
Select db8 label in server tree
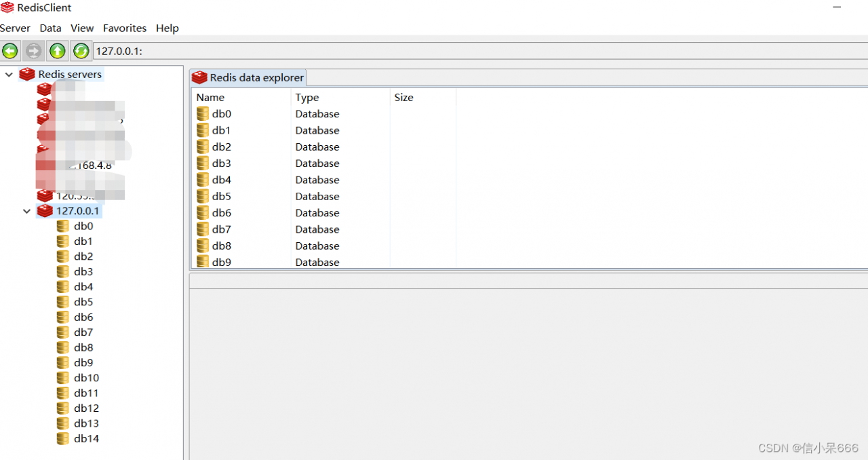coord(83,347)
